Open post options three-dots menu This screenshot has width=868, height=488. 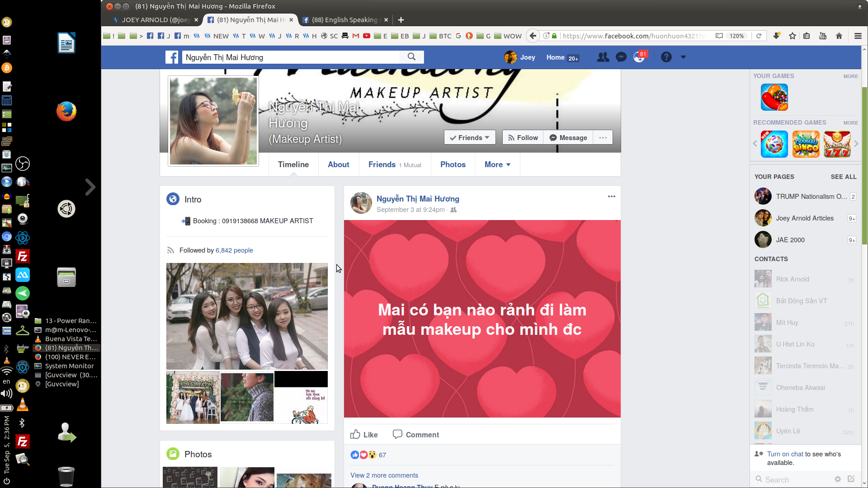click(612, 197)
